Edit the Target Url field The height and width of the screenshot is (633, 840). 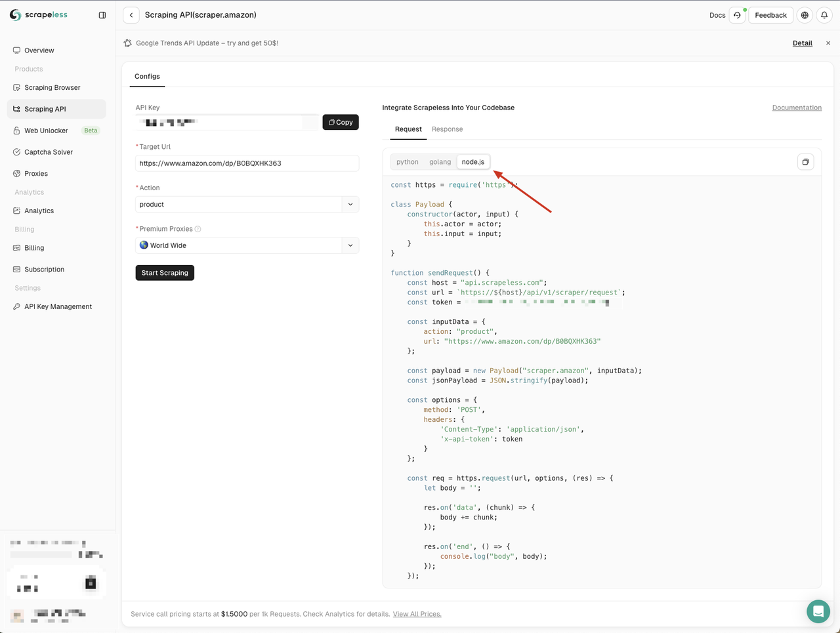(247, 163)
